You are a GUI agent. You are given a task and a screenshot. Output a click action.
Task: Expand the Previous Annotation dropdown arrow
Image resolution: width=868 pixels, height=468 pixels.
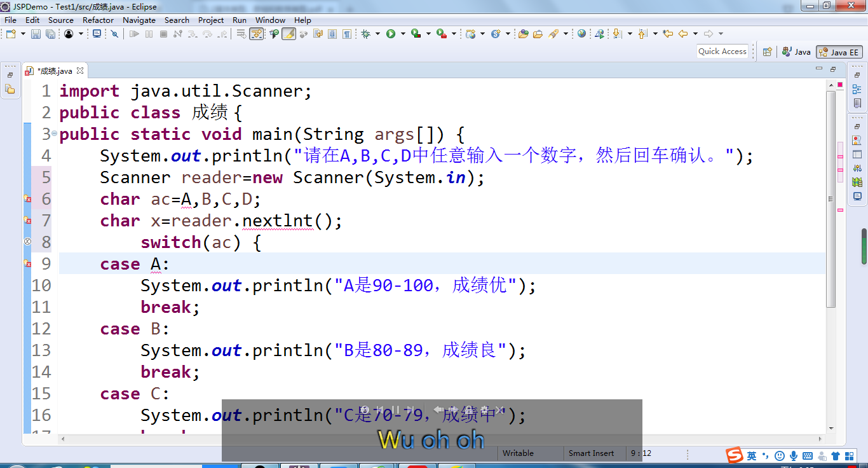coord(655,34)
